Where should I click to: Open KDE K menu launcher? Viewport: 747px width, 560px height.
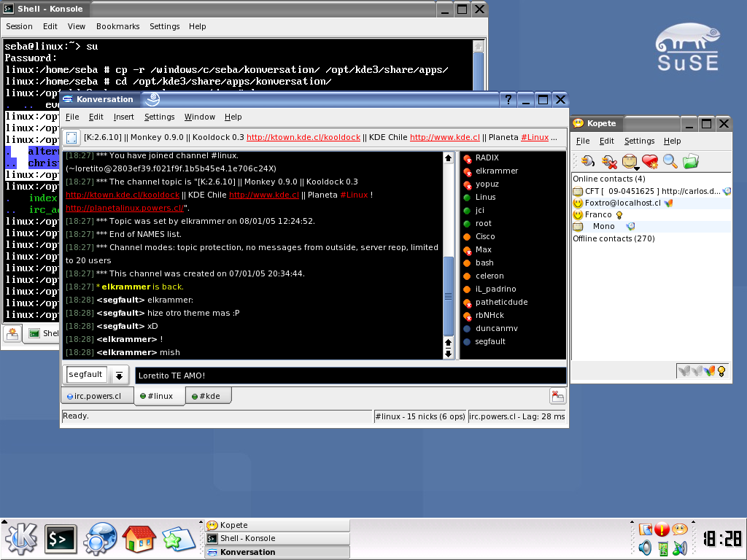point(21,539)
